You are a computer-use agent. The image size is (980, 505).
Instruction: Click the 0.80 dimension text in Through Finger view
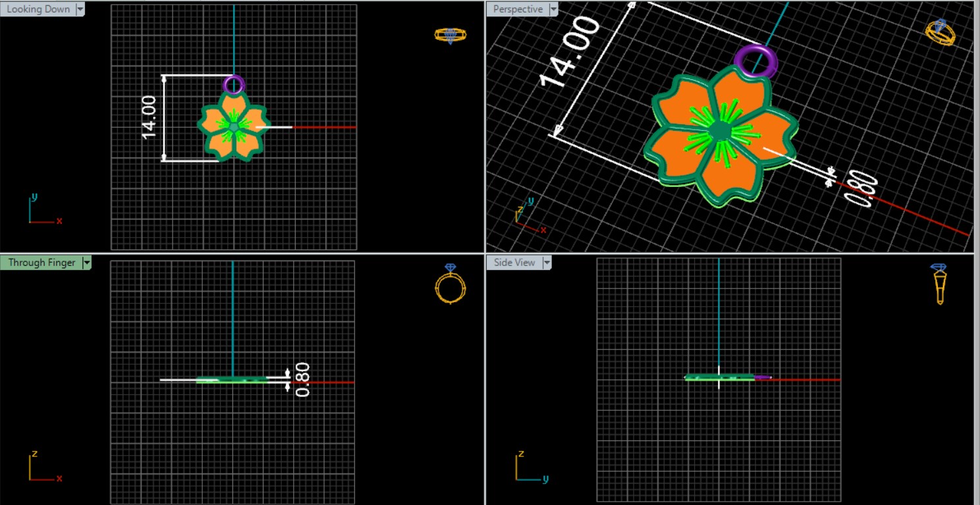tap(302, 380)
